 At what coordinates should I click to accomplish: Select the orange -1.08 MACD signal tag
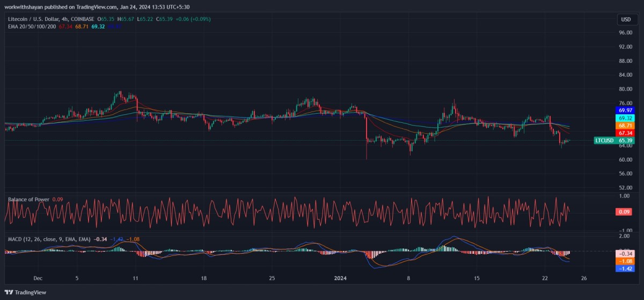point(626,261)
